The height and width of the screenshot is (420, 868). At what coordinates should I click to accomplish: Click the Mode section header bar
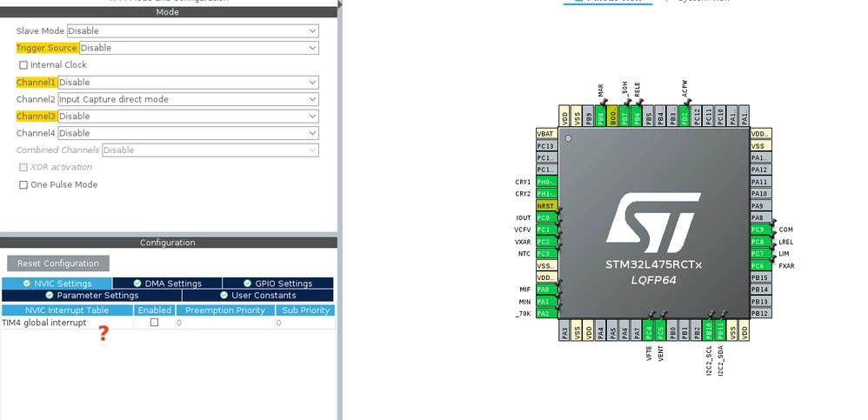[168, 12]
